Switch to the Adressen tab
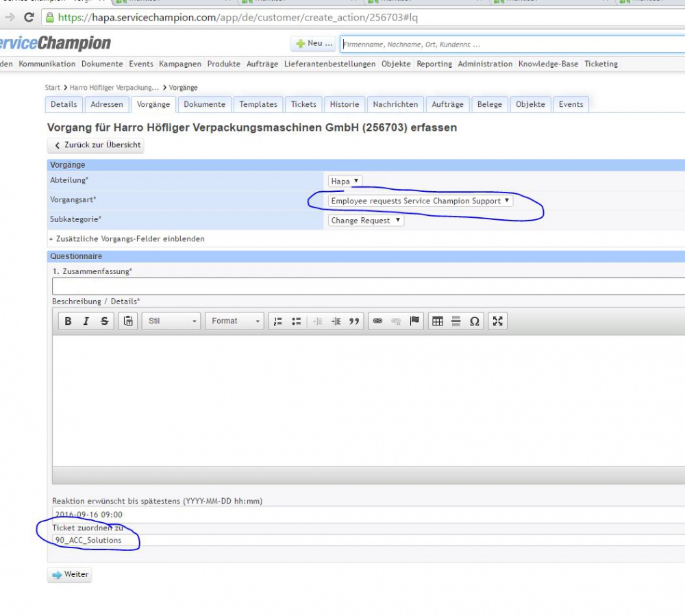Image resolution: width=685 pixels, height=616 pixels. click(x=107, y=104)
